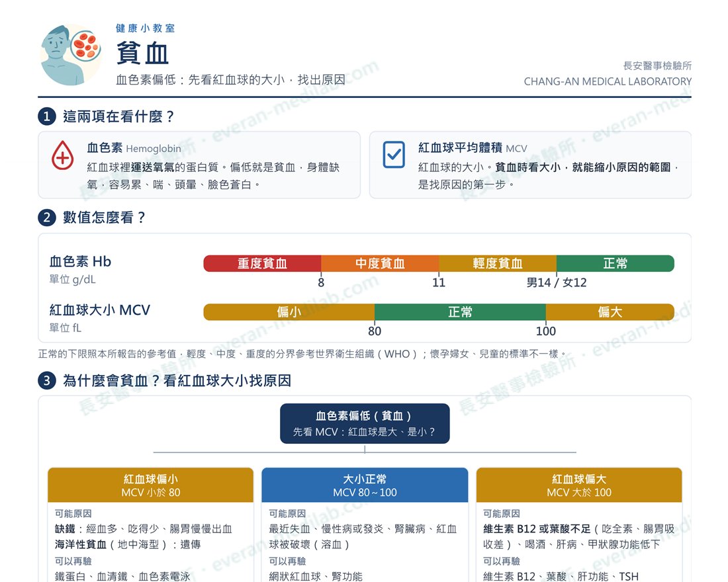The height and width of the screenshot is (582, 728).
Task: Click 可以再驗 label in 紅血球偏大 card
Action: click(x=502, y=561)
